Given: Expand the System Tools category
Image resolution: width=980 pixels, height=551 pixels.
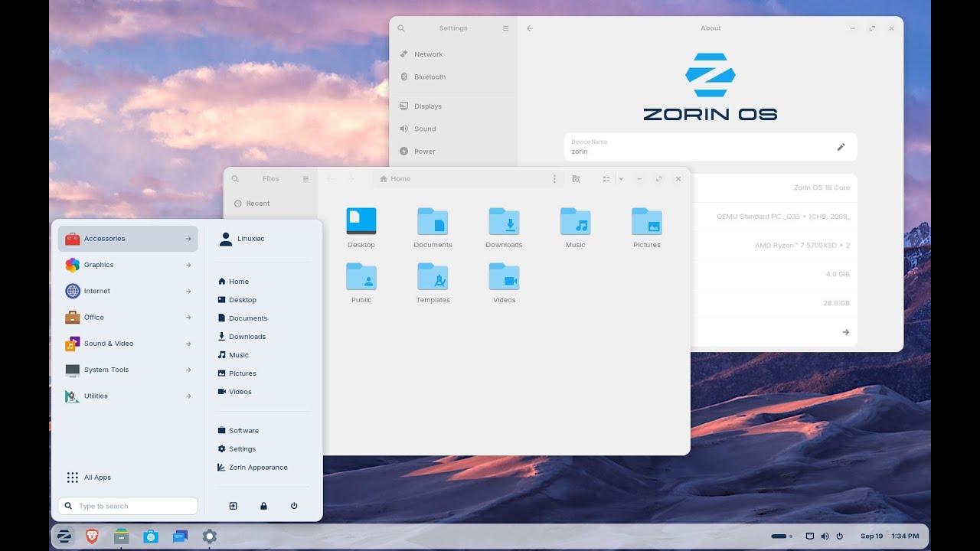Looking at the screenshot, I should (128, 370).
